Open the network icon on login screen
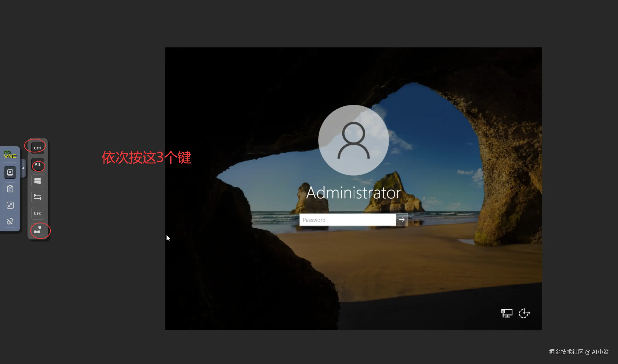The width and height of the screenshot is (618, 364). pos(507,313)
